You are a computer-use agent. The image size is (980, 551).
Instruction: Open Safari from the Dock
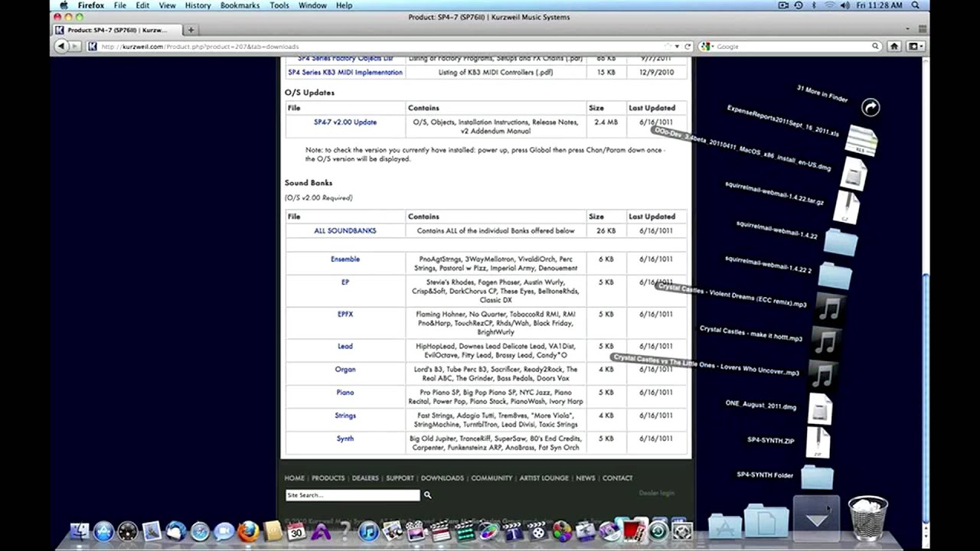[x=200, y=531]
